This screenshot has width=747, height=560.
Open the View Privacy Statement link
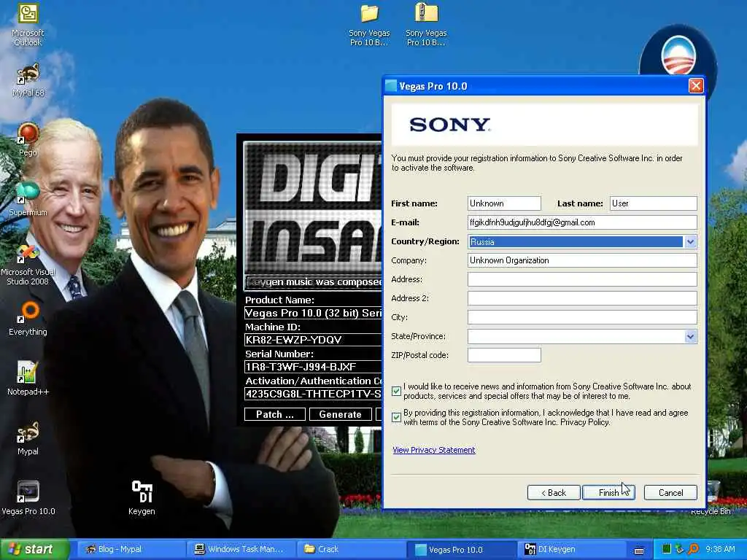(433, 449)
